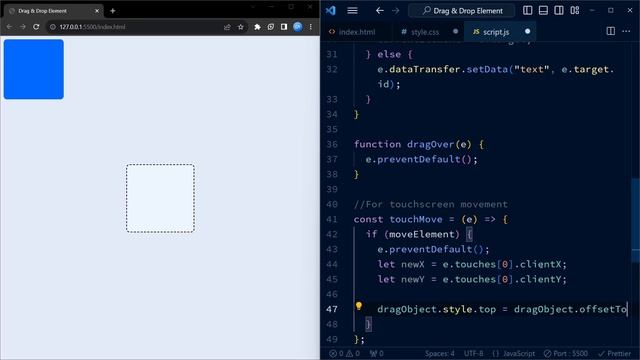
Task: Open the browser extensions puzzle icon
Action: coord(257,27)
